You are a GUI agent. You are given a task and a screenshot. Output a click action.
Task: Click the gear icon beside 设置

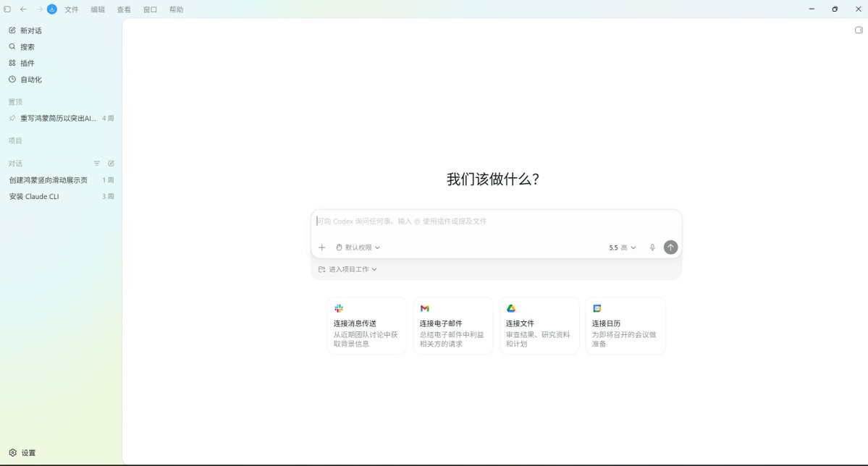tap(13, 453)
